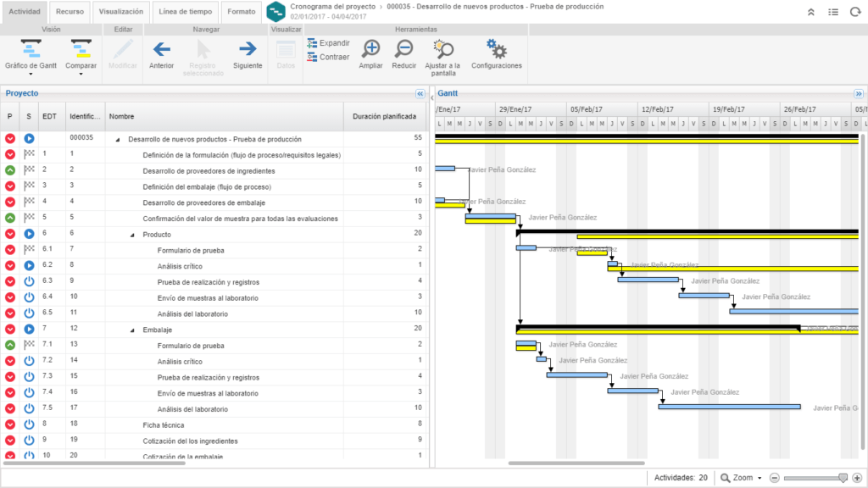Collapse the Proyecto panel with double arrow

point(420,93)
